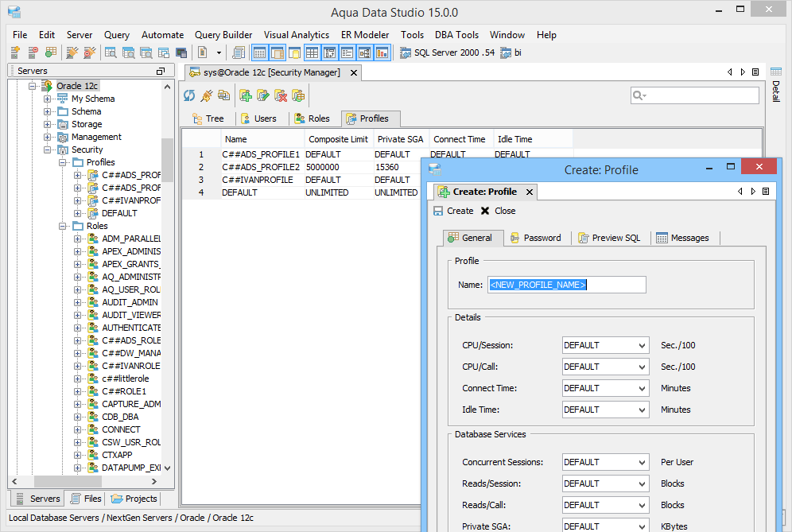Image resolution: width=792 pixels, height=532 pixels.
Task: Click the Drop Profile icon with red X
Action: [281, 95]
